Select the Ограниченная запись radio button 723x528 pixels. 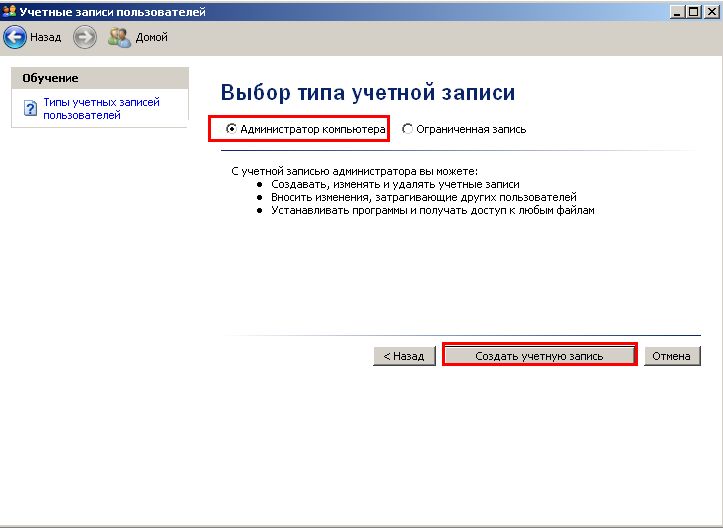(x=407, y=129)
